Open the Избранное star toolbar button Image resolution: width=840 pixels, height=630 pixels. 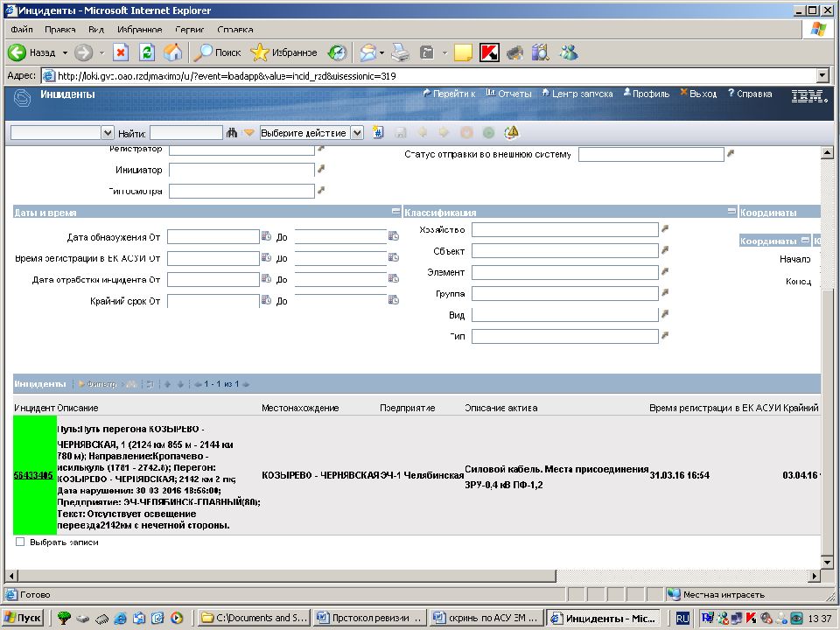pyautogui.click(x=283, y=52)
